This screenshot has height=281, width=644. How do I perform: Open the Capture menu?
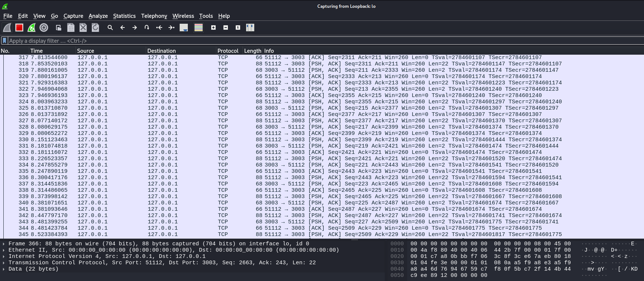pos(73,16)
